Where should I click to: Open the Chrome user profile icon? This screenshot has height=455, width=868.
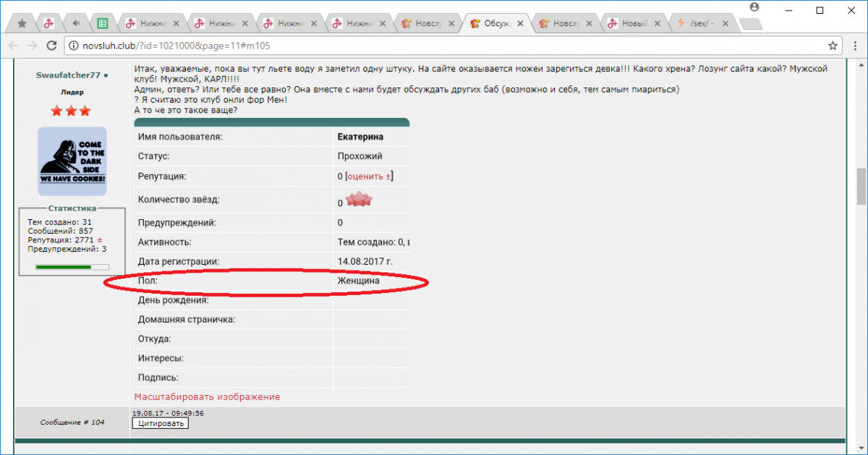pyautogui.click(x=754, y=7)
